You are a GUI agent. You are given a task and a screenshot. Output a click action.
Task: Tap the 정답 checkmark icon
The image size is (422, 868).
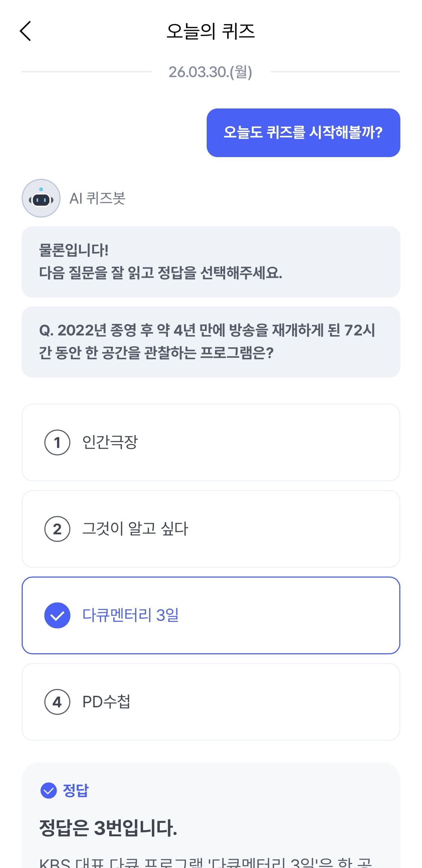click(x=49, y=791)
